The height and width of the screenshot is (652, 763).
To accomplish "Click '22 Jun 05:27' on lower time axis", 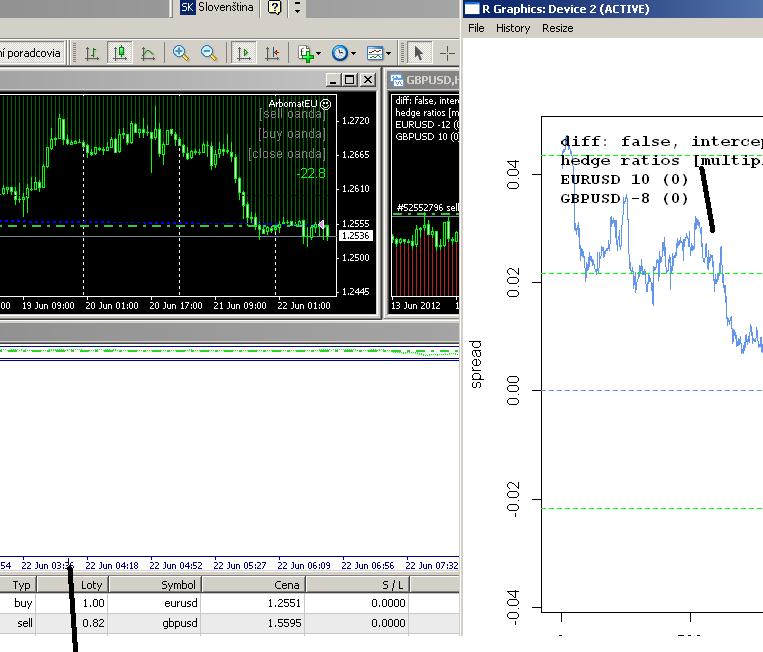I will click(x=239, y=565).
